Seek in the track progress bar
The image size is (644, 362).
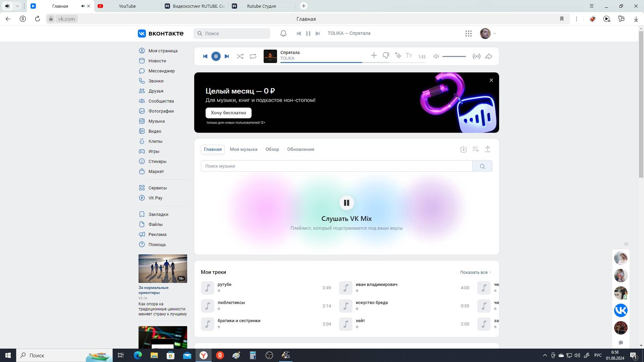(353, 62)
